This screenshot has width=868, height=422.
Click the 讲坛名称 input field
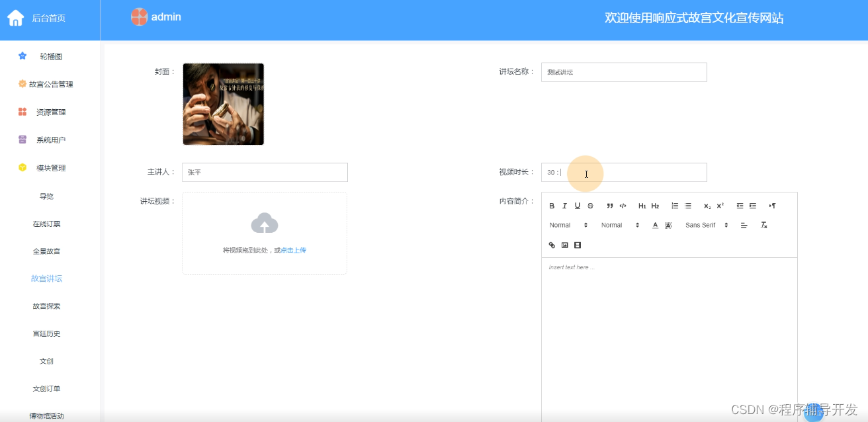coord(624,72)
